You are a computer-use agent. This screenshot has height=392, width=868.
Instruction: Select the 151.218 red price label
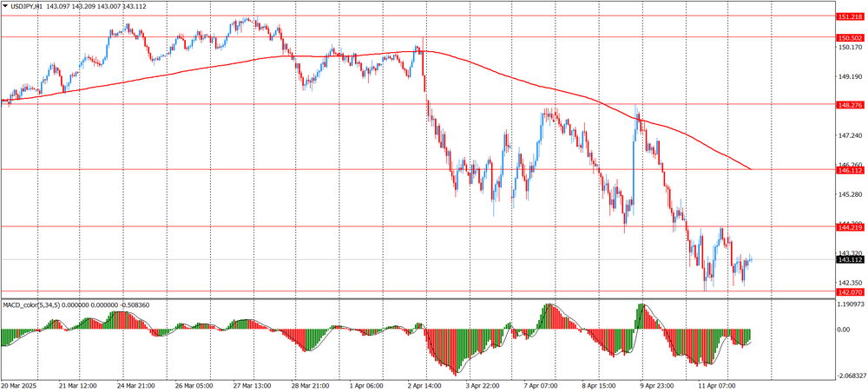[850, 16]
